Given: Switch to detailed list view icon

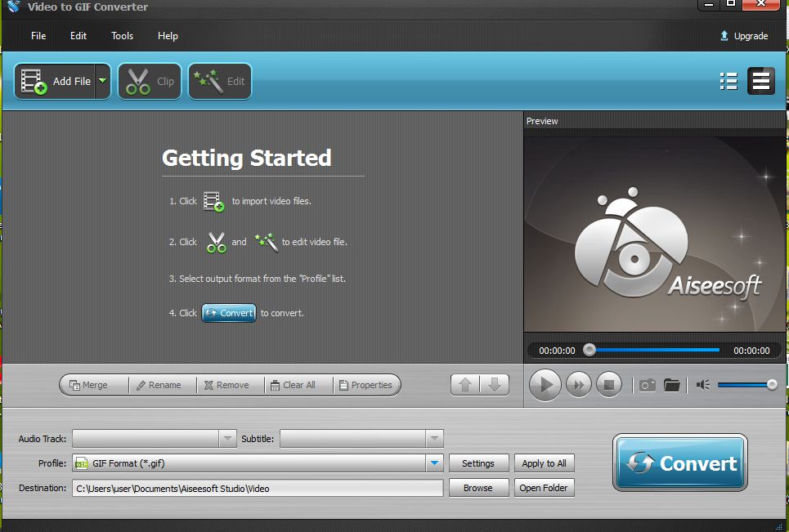Looking at the screenshot, I should click(761, 81).
